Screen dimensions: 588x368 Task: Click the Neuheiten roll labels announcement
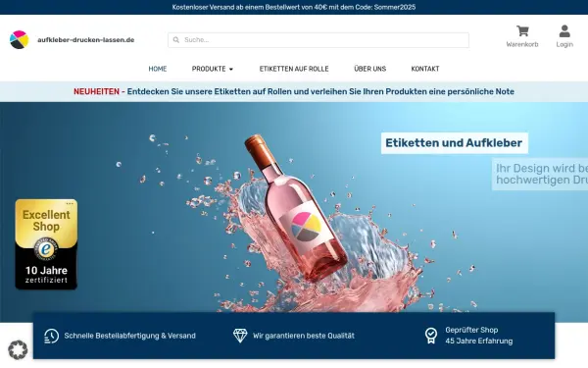coord(294,91)
